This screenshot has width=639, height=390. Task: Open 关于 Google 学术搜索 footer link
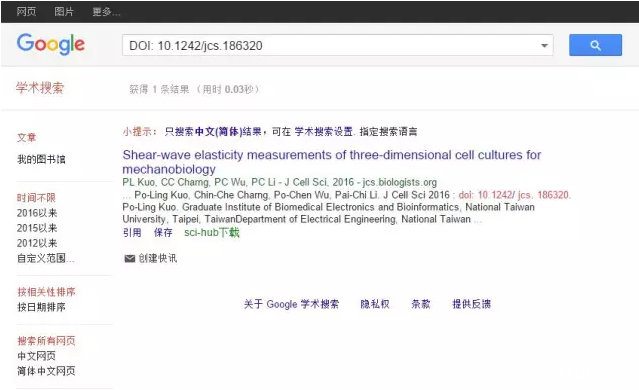click(x=291, y=304)
